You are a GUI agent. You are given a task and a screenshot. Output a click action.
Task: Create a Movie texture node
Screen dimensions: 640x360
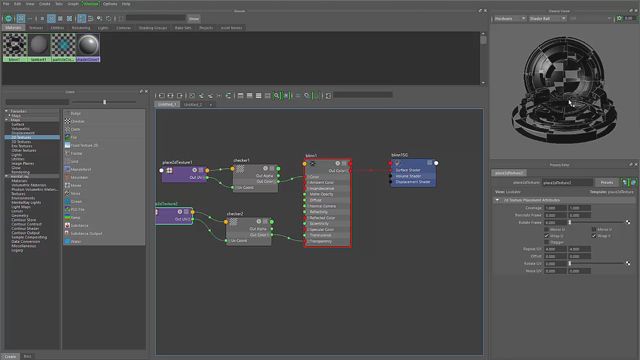click(73, 185)
